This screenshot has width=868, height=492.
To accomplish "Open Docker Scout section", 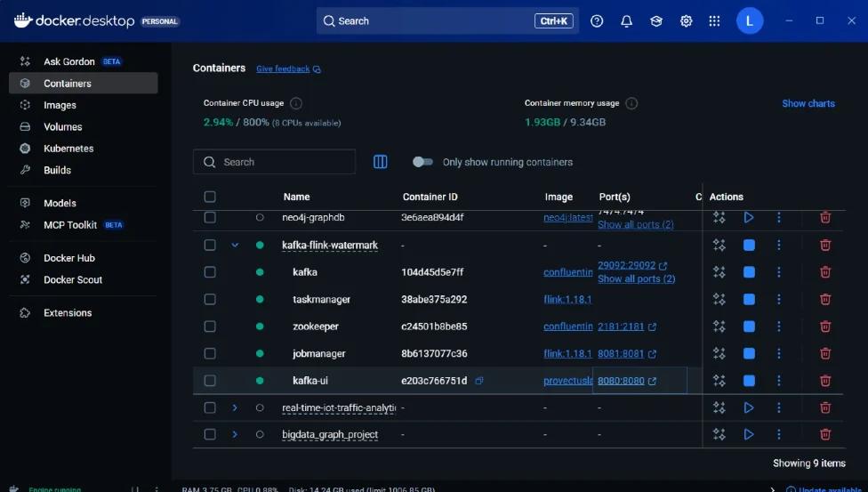I will (x=83, y=279).
